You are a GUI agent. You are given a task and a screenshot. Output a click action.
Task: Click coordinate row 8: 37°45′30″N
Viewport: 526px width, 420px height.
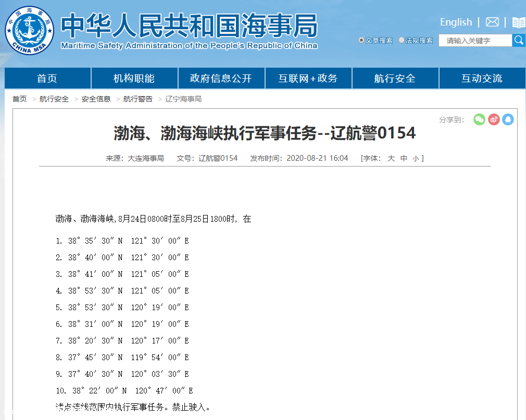pos(122,358)
